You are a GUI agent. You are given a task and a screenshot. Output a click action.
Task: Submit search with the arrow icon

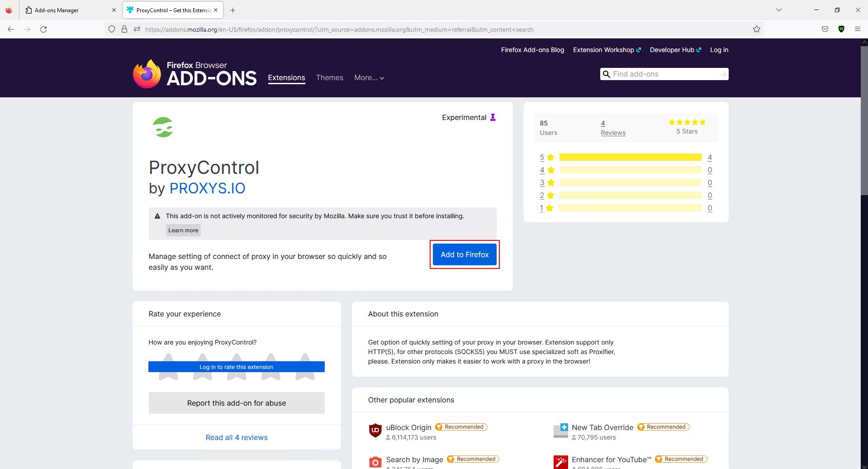(723, 74)
